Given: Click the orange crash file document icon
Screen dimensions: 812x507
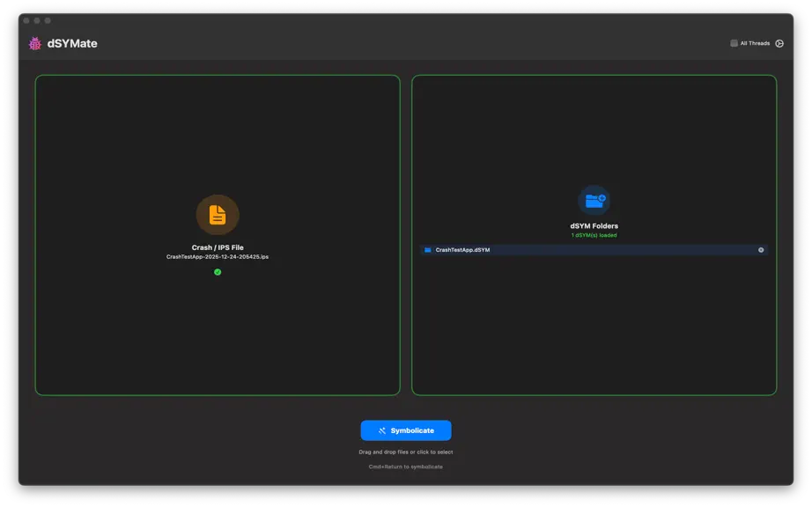Looking at the screenshot, I should click(x=218, y=215).
